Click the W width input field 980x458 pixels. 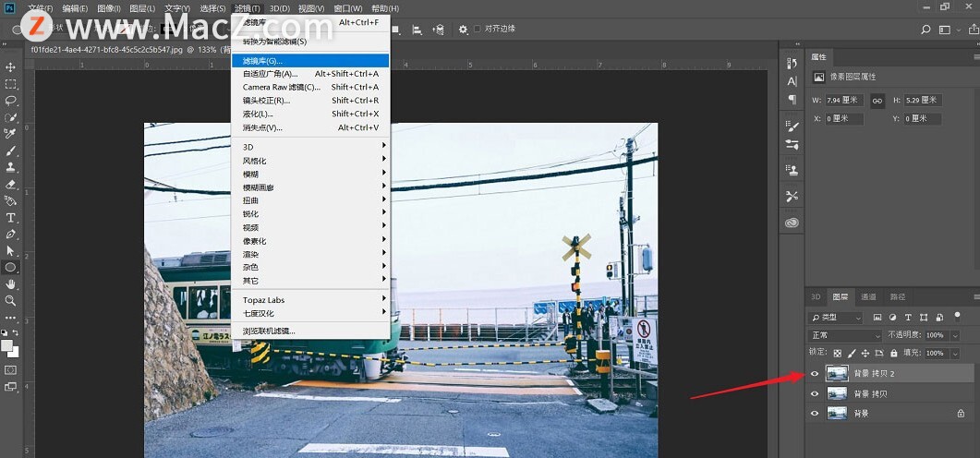(x=845, y=100)
